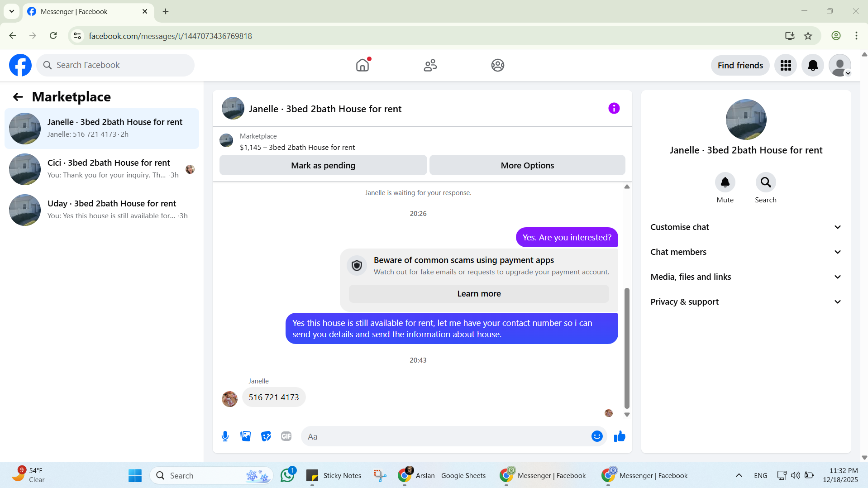Screen dimensions: 868x488
Task: Open WhatsApp from the taskbar
Action: [288, 475]
